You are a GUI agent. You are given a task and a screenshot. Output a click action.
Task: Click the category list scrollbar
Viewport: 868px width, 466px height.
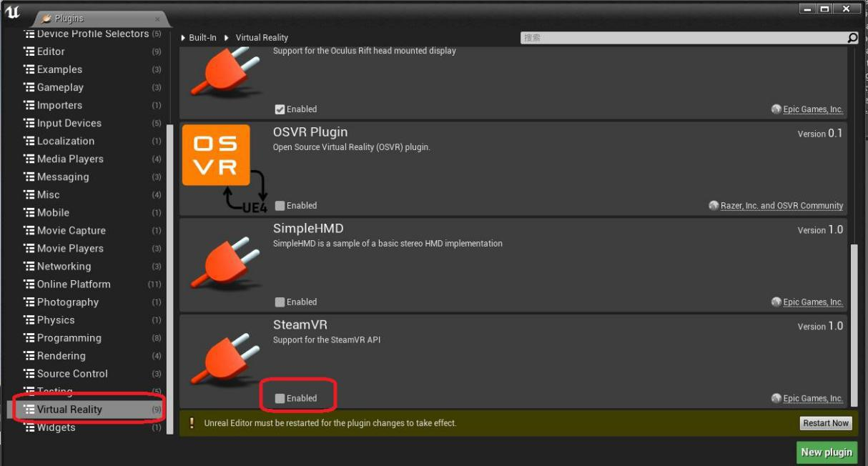tap(169, 279)
